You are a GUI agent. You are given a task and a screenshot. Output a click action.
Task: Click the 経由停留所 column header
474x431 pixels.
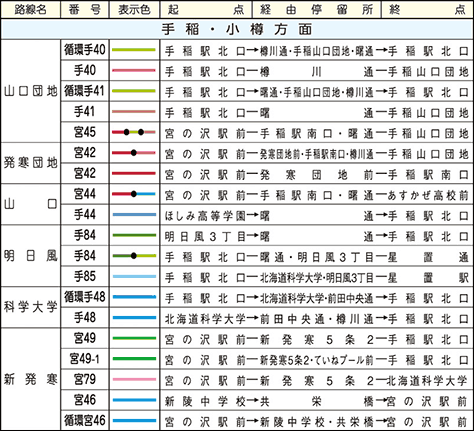(x=316, y=9)
